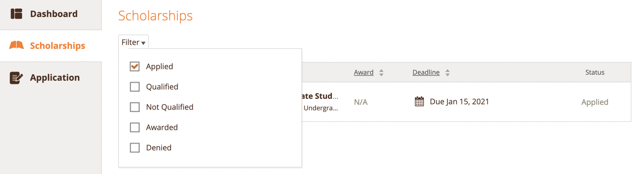This screenshot has width=644, height=174.
Task: Open the truncated scholarship title link
Action: 319,96
